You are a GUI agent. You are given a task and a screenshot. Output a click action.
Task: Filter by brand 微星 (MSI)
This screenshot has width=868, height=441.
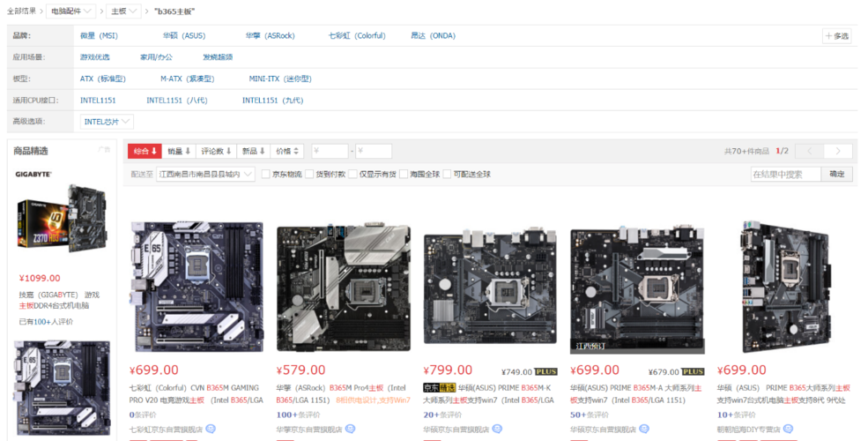click(x=99, y=35)
